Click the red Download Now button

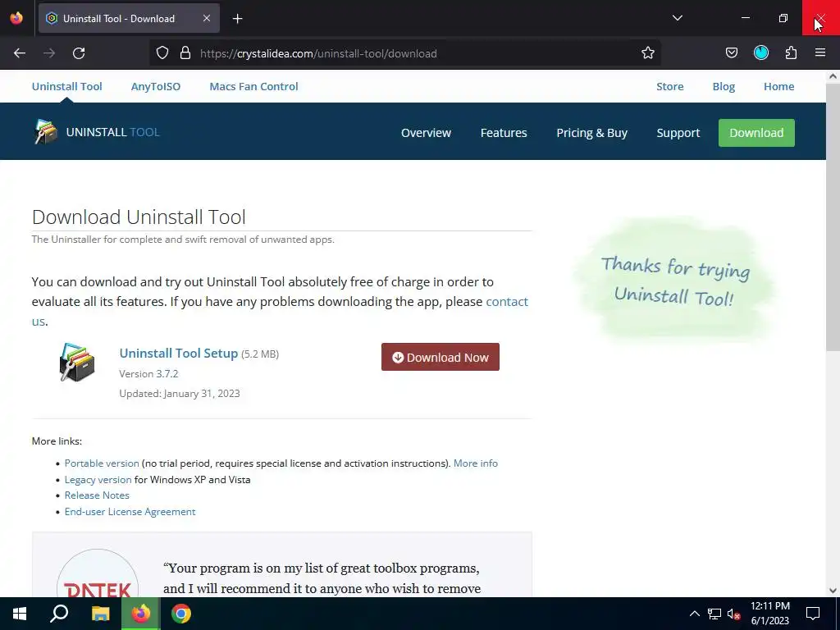[441, 357]
